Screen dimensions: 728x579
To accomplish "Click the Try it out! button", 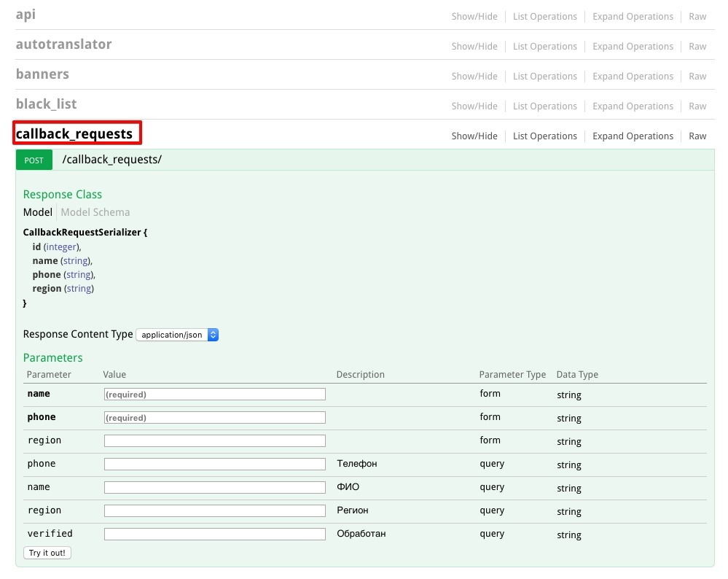I will click(x=47, y=553).
